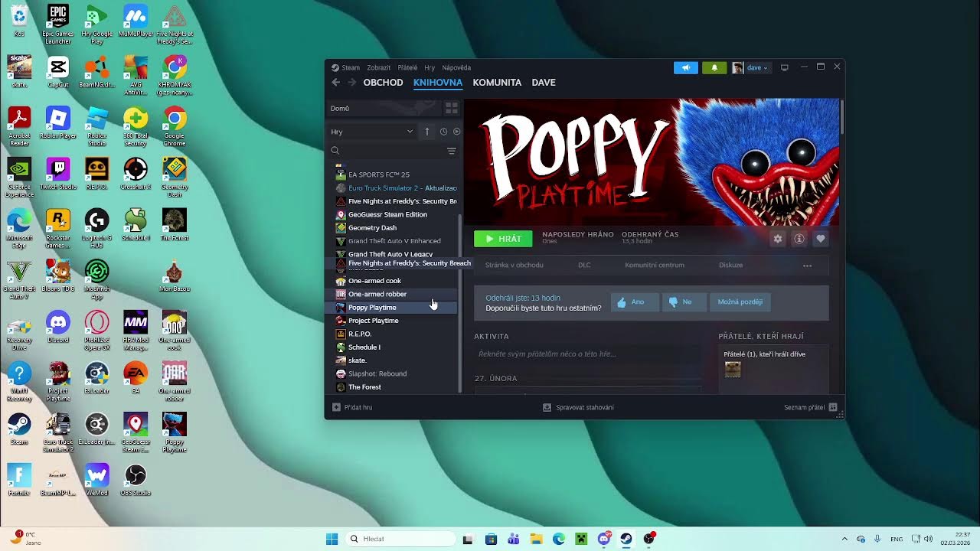Select GeoGuessr Steam Edition entry

pyautogui.click(x=396, y=214)
